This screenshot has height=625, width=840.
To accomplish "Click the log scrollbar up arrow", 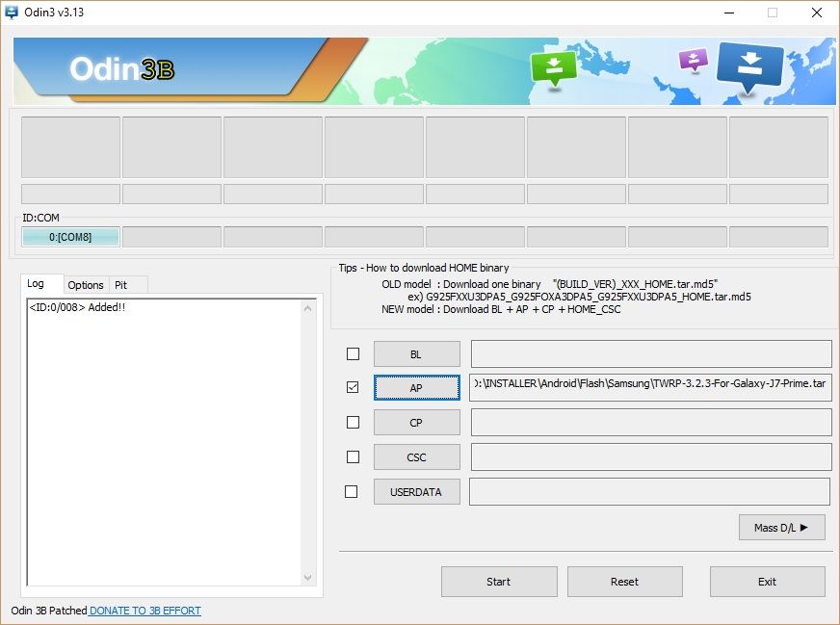I will click(307, 308).
